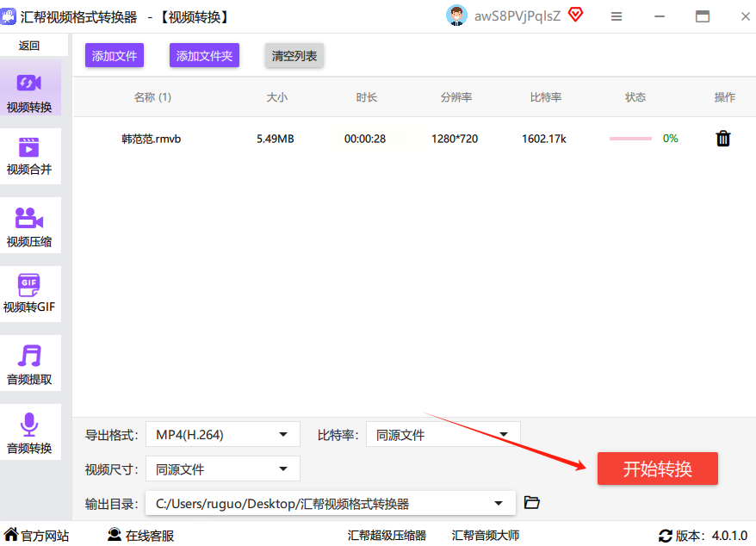Click the red VIP diamond badge
The height and width of the screenshot is (546, 756).
point(576,15)
